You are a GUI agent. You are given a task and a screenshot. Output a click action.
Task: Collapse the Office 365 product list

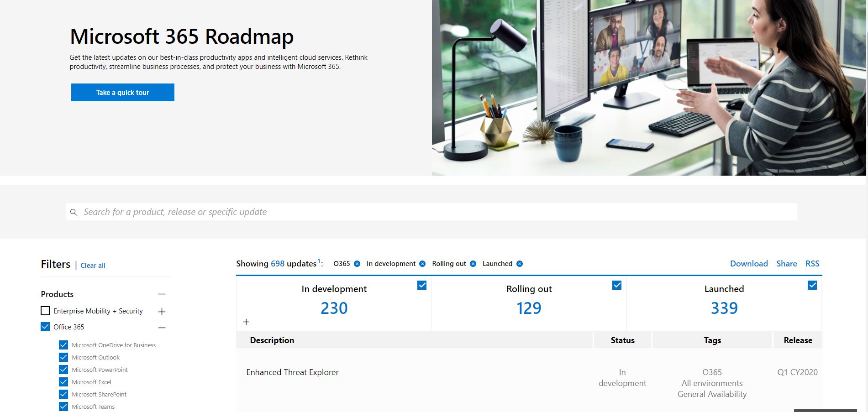click(161, 327)
